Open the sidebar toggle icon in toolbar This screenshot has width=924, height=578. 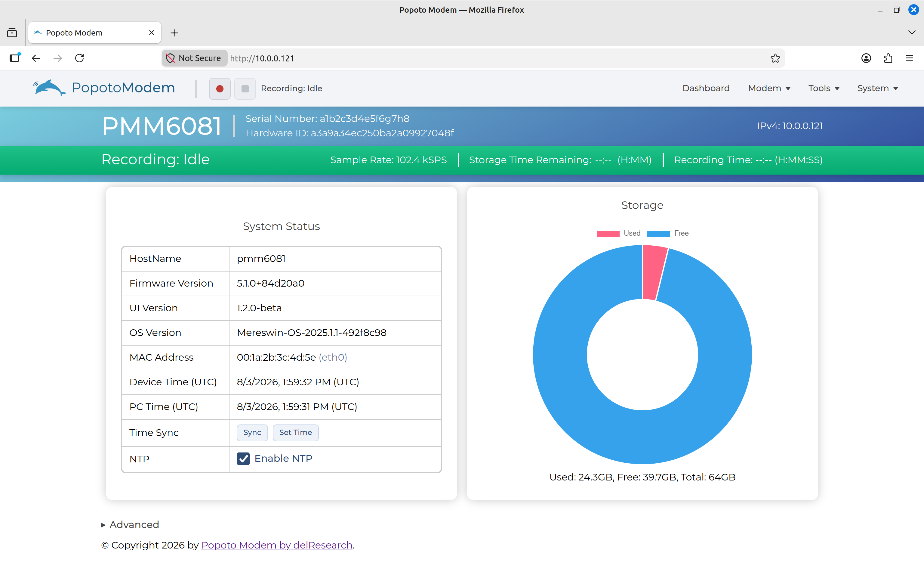(x=14, y=58)
